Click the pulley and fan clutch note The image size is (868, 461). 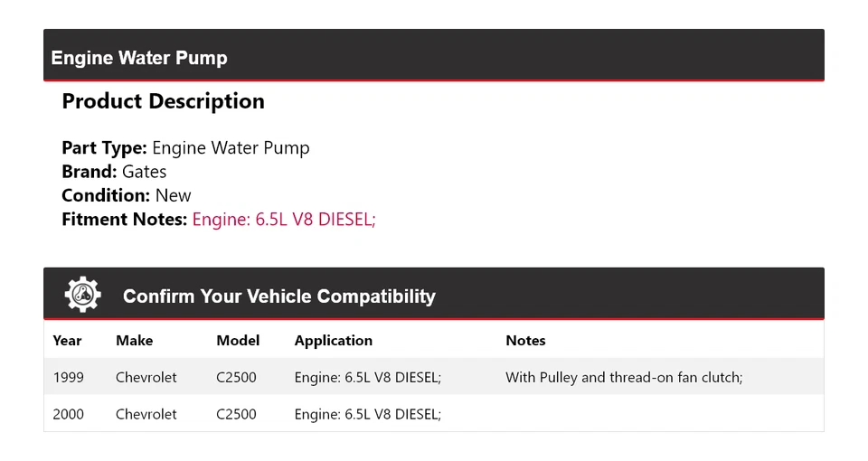pyautogui.click(x=624, y=377)
